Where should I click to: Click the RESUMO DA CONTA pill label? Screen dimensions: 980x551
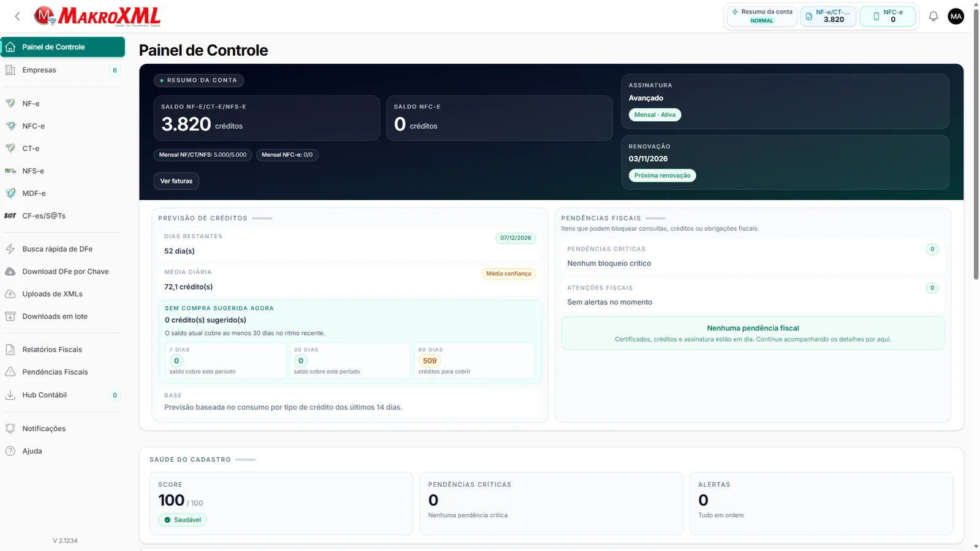tap(199, 80)
